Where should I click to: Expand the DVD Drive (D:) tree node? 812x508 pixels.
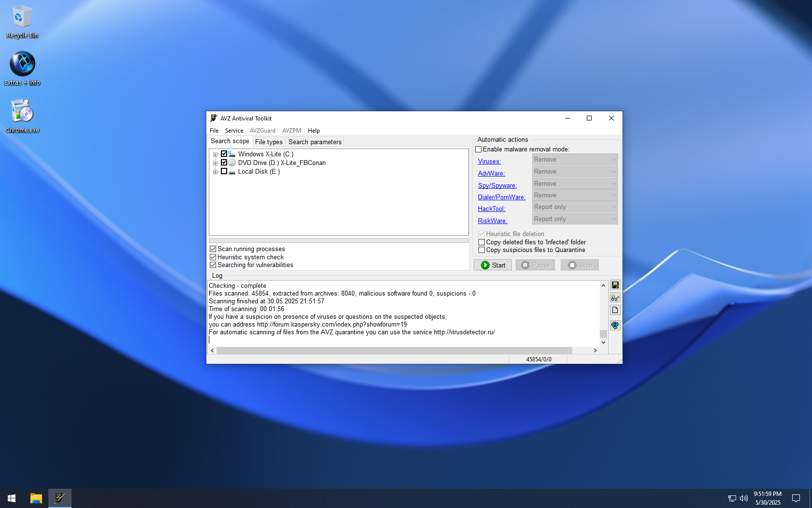point(215,163)
